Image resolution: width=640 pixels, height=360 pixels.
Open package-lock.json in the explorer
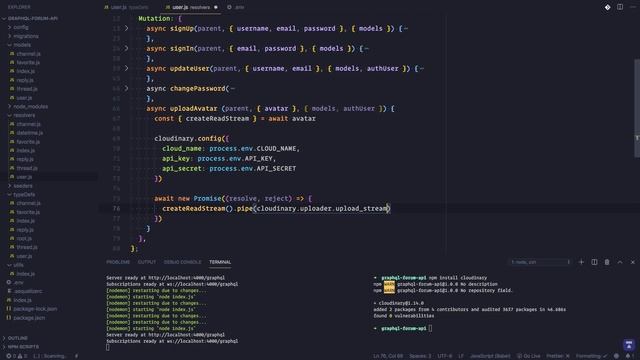(32, 309)
